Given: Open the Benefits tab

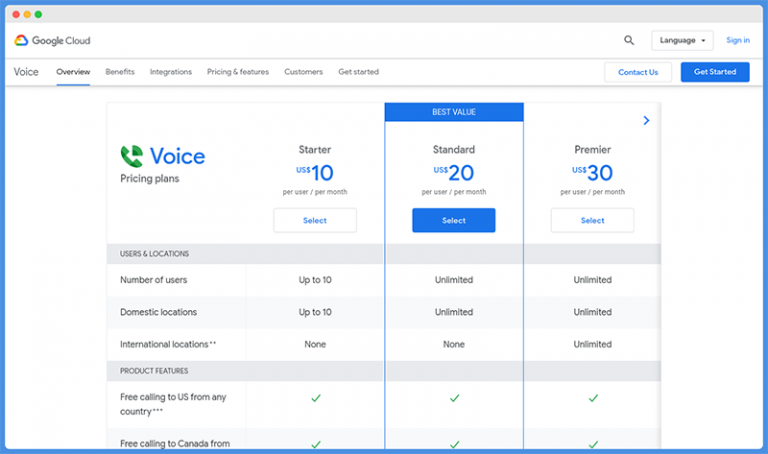Looking at the screenshot, I should (x=120, y=72).
